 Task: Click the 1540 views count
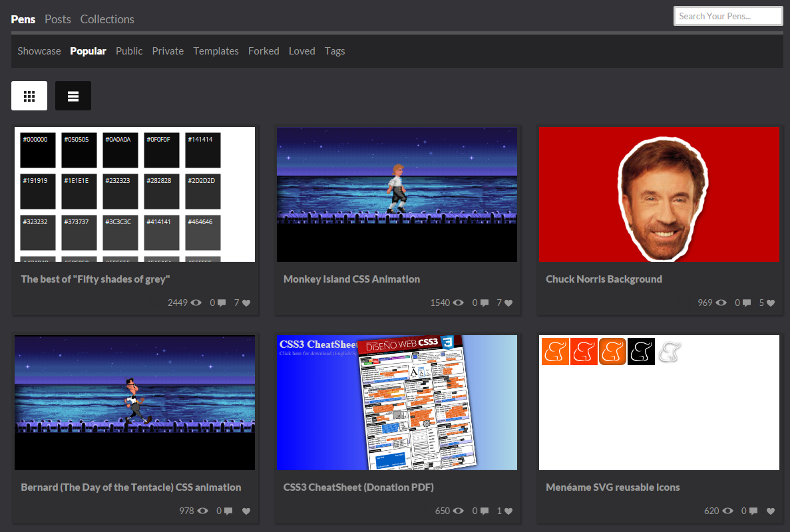(x=440, y=303)
